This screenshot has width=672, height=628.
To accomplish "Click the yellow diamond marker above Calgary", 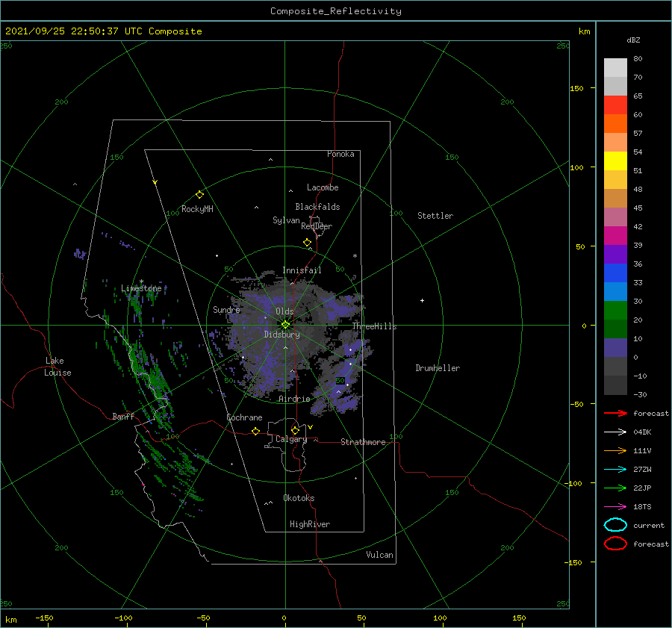I will pos(295,430).
